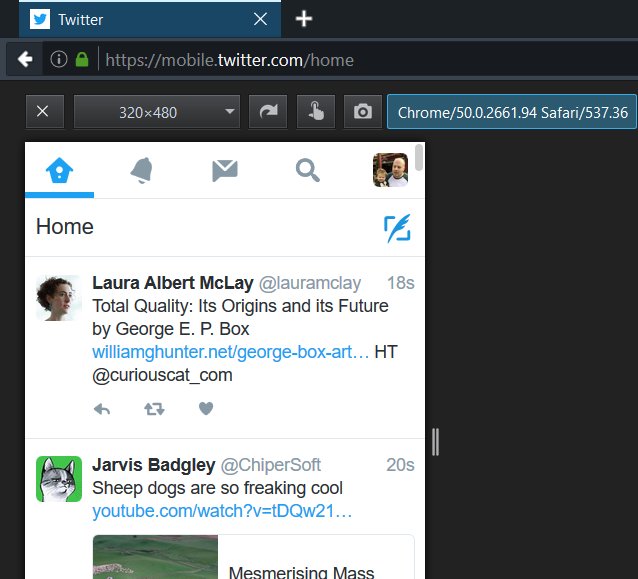Screen dimensions: 638x579
Task: Close the Twitter browser tab
Action: pyautogui.click(x=260, y=19)
